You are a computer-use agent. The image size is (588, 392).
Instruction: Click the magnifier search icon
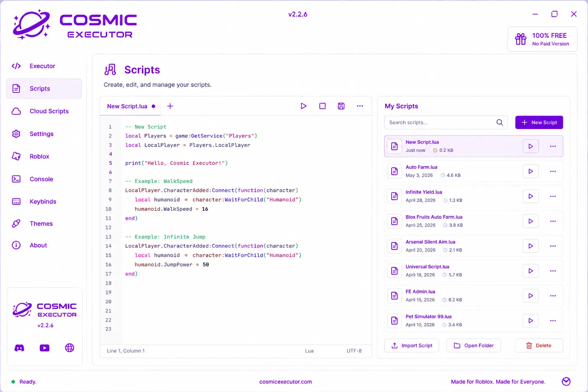pyautogui.click(x=500, y=122)
